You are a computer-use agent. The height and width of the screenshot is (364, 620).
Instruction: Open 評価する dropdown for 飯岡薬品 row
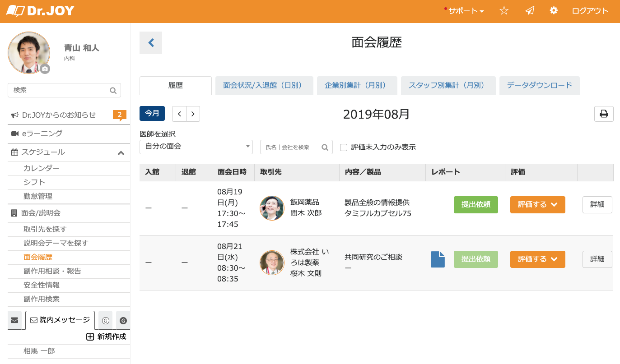(x=537, y=204)
